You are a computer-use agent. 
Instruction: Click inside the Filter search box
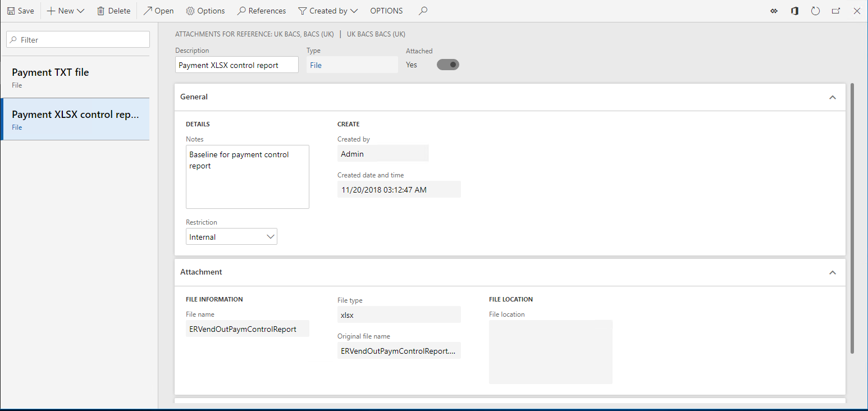click(77, 39)
